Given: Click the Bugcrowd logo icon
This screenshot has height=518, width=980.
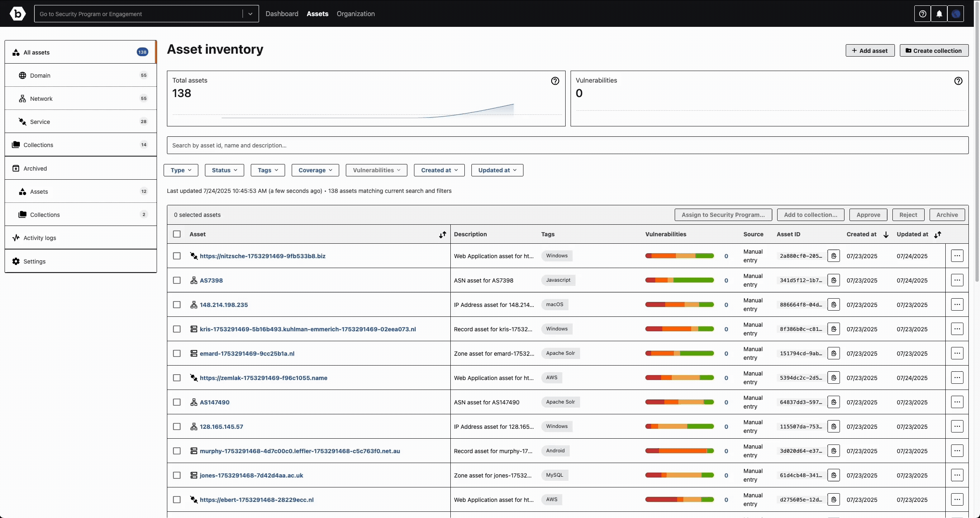Looking at the screenshot, I should [17, 14].
